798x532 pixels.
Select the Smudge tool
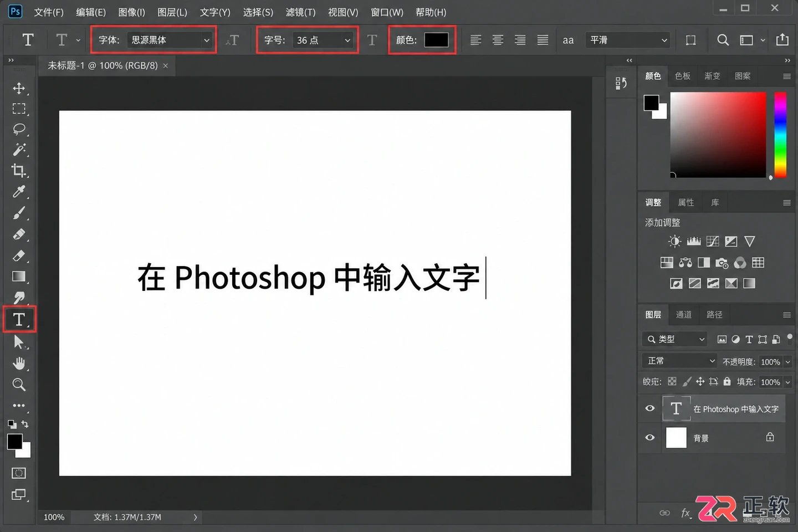point(19,298)
